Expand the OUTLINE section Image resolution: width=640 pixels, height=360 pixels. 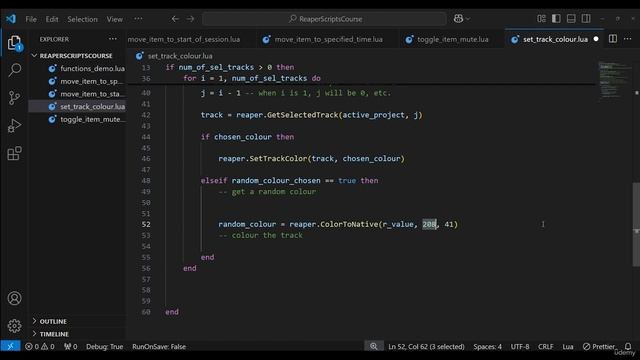(x=53, y=322)
